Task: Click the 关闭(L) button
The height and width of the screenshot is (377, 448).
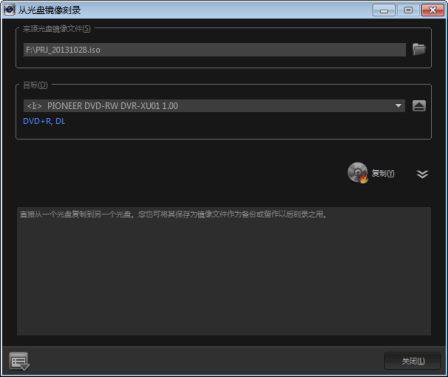Action: pyautogui.click(x=413, y=361)
